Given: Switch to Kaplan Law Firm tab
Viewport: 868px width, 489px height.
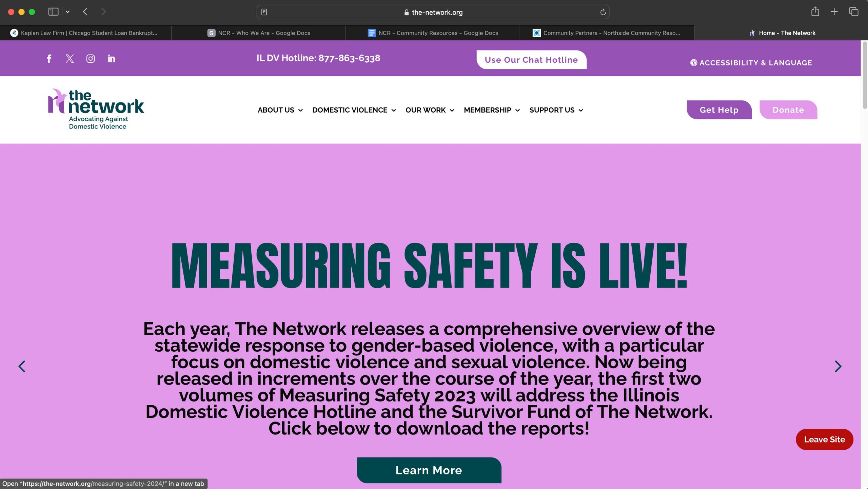Looking at the screenshot, I should (x=86, y=33).
